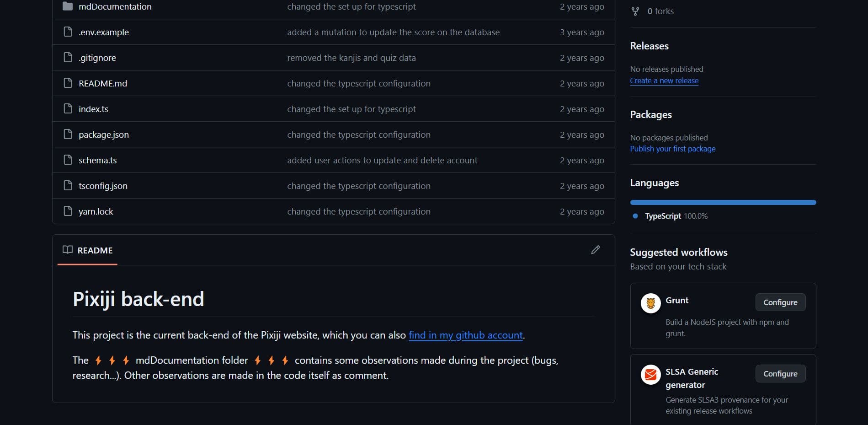Click the README book icon

(68, 250)
